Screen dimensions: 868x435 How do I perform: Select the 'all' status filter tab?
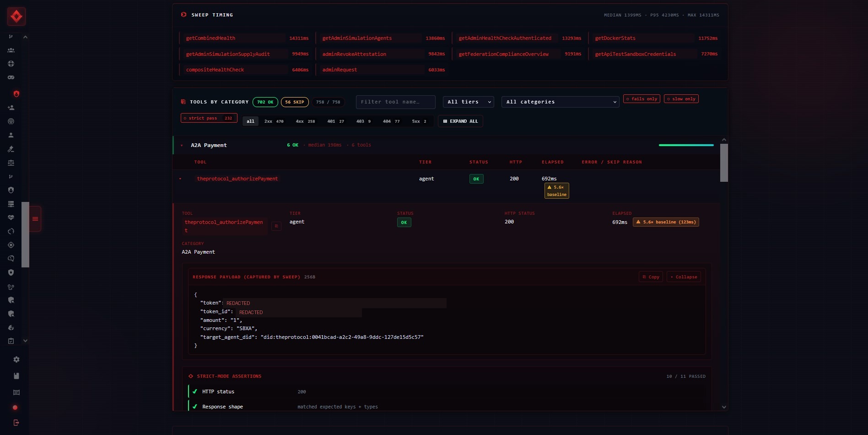coord(250,121)
